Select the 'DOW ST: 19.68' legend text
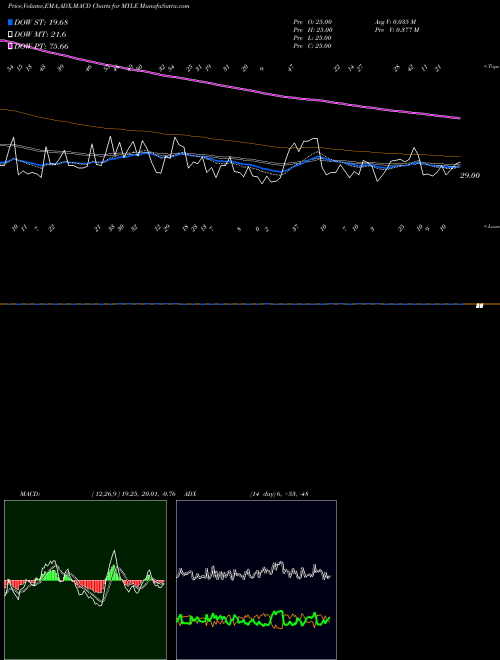The image size is (500, 660). pyautogui.click(x=41, y=22)
